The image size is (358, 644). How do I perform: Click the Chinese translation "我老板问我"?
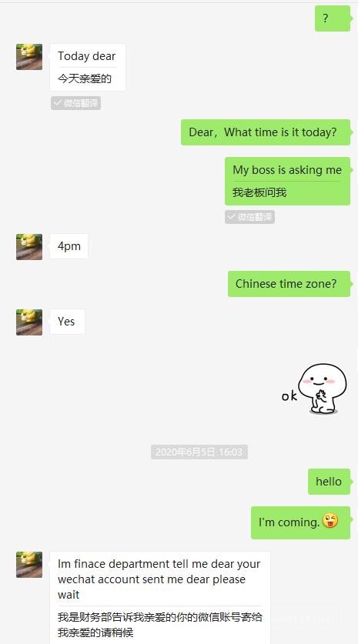click(x=259, y=192)
